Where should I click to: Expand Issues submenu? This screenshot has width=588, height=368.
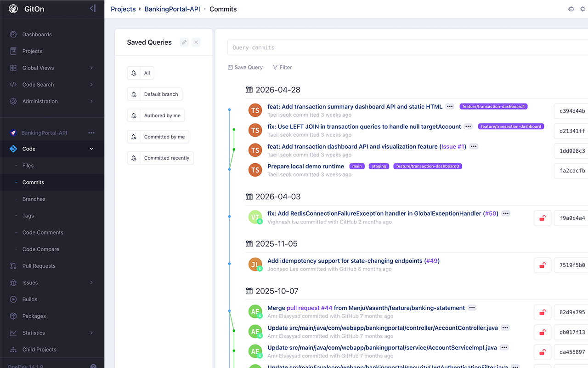click(91, 283)
